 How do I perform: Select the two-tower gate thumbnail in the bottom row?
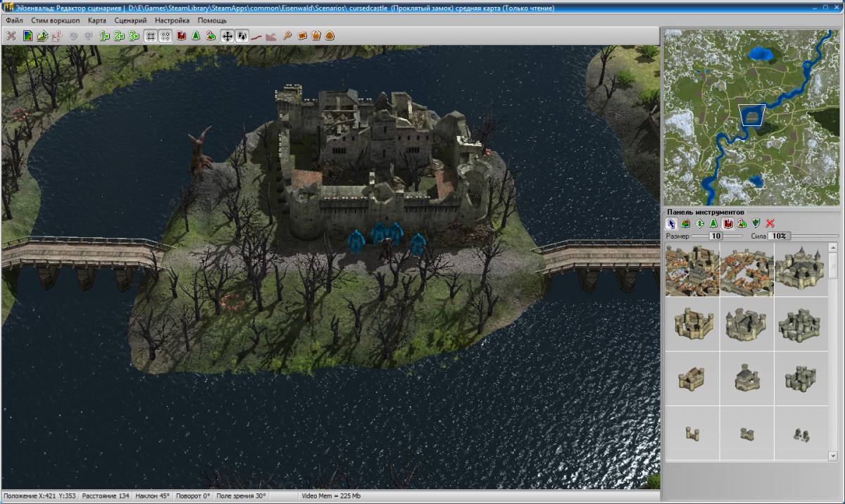click(692, 434)
